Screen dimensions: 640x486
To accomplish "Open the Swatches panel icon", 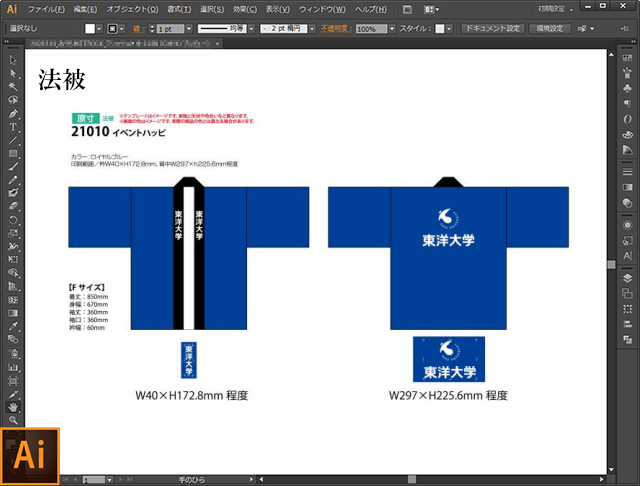I will pos(627,58).
